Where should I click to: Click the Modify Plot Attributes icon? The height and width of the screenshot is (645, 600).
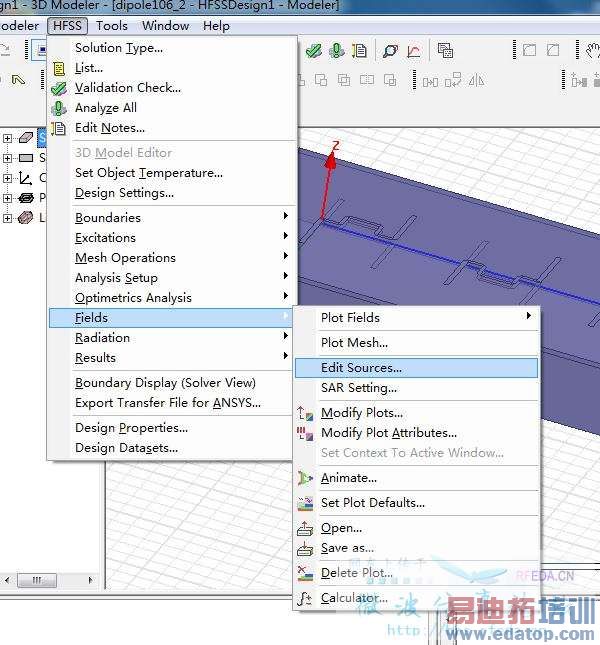305,433
